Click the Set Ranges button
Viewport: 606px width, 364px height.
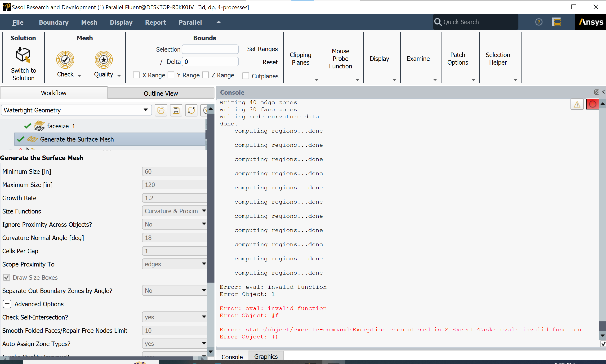coord(262,49)
